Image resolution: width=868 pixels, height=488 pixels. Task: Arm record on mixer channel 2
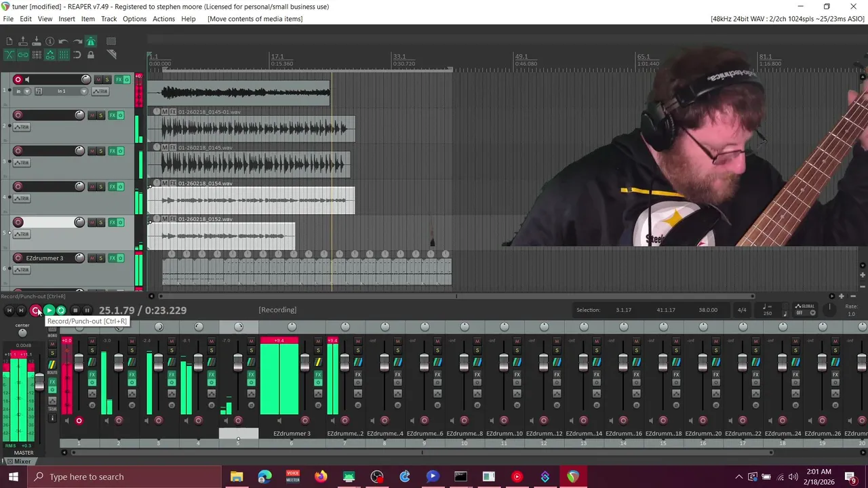coord(119,421)
